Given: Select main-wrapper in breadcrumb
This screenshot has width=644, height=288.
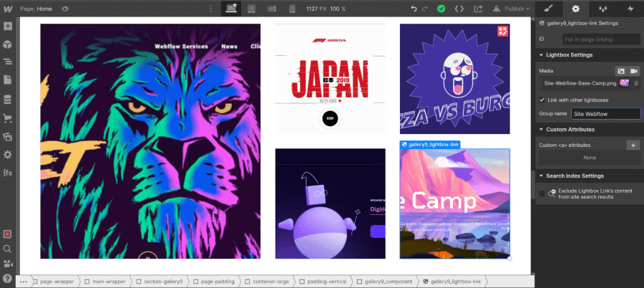Looking at the screenshot, I should (104, 282).
